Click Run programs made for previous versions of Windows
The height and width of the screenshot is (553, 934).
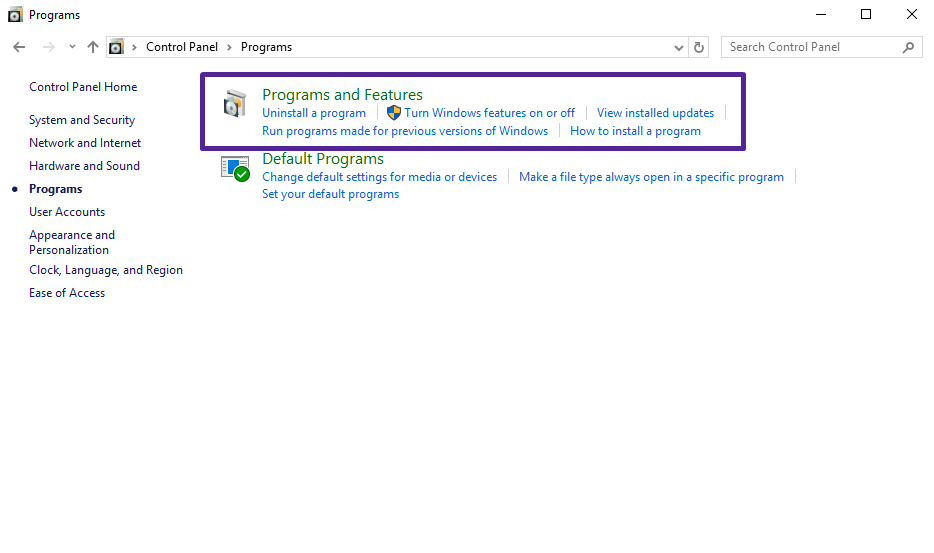point(405,131)
